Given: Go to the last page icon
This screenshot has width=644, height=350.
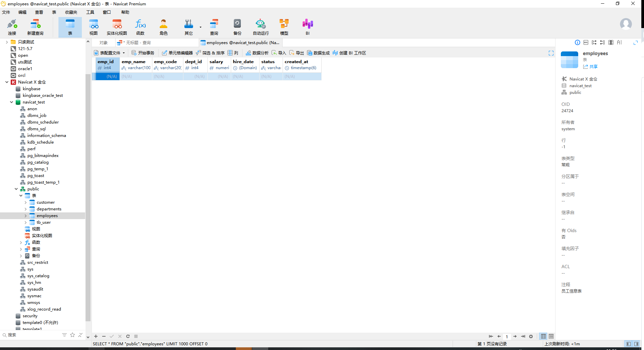Looking at the screenshot, I should [523, 336].
